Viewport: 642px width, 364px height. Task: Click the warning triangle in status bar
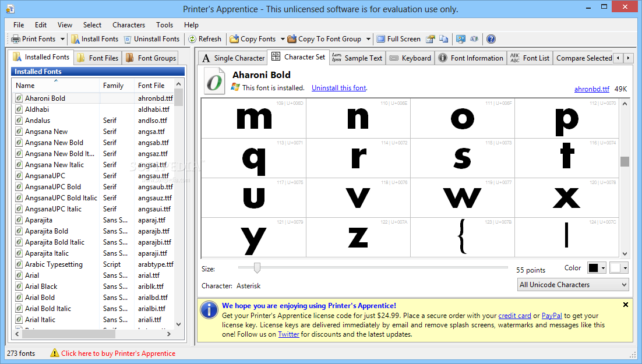pos(54,353)
